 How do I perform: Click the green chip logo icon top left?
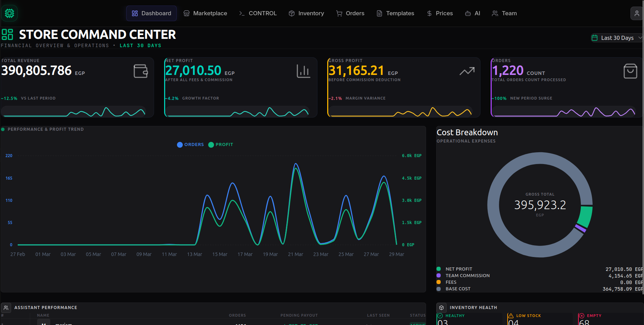(x=9, y=13)
